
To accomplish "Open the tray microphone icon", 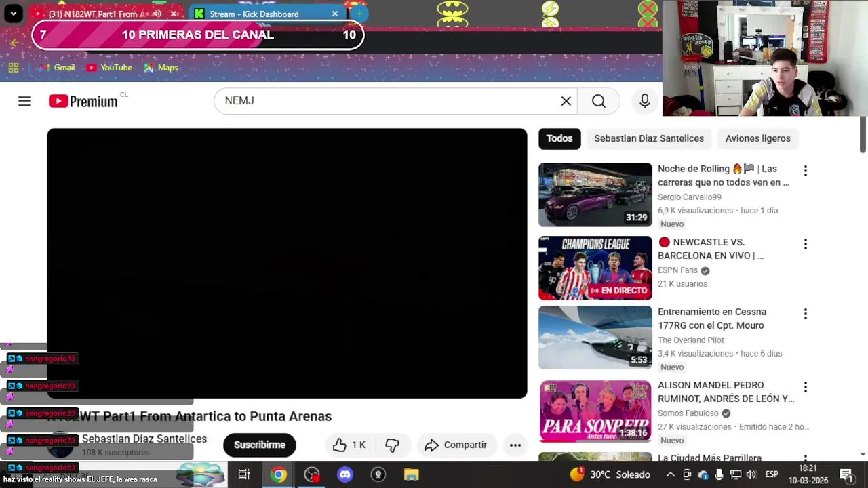I will coord(719,474).
